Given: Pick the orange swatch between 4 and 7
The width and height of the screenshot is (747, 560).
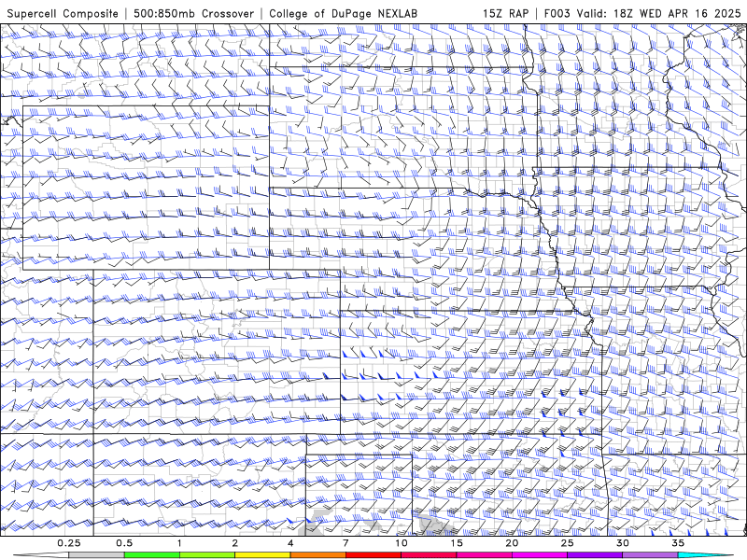Looking at the screenshot, I should pos(317,555).
